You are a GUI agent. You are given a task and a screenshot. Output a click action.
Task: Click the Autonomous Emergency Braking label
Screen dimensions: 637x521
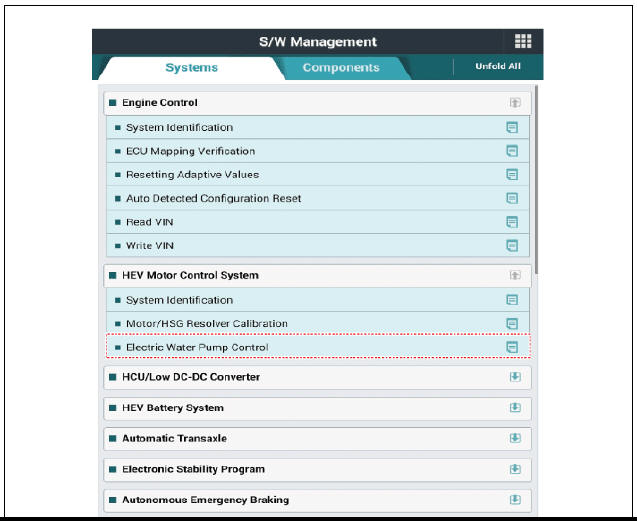(206, 500)
